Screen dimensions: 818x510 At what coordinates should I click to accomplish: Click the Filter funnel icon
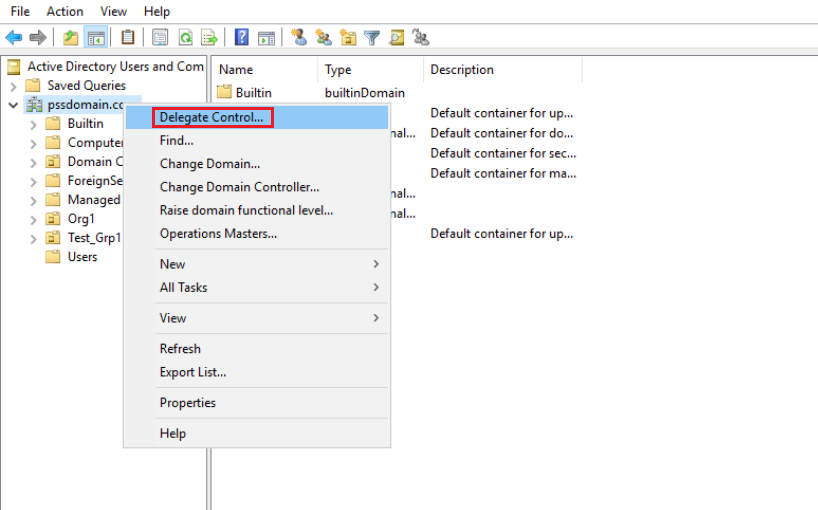tap(372, 38)
